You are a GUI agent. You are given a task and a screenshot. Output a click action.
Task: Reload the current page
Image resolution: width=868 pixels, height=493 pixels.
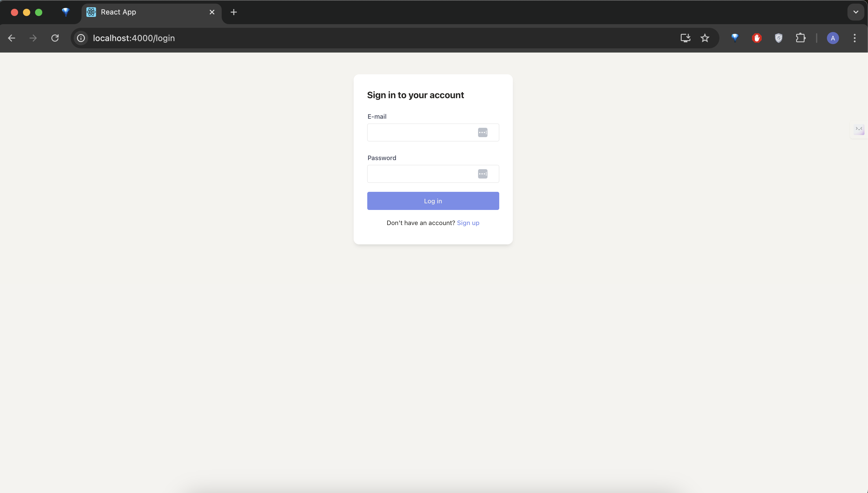(55, 38)
